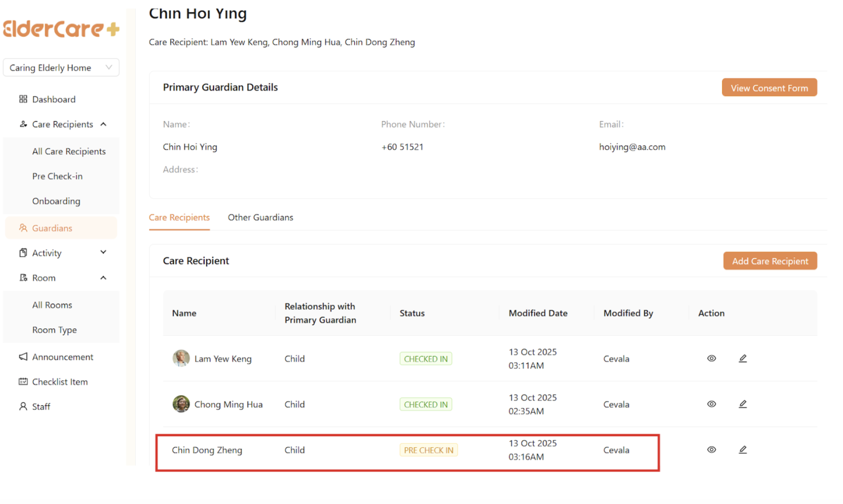Screen dimensions: 843x504
Task: Collapse the Care Recipients menu chevron
Action: click(x=103, y=124)
